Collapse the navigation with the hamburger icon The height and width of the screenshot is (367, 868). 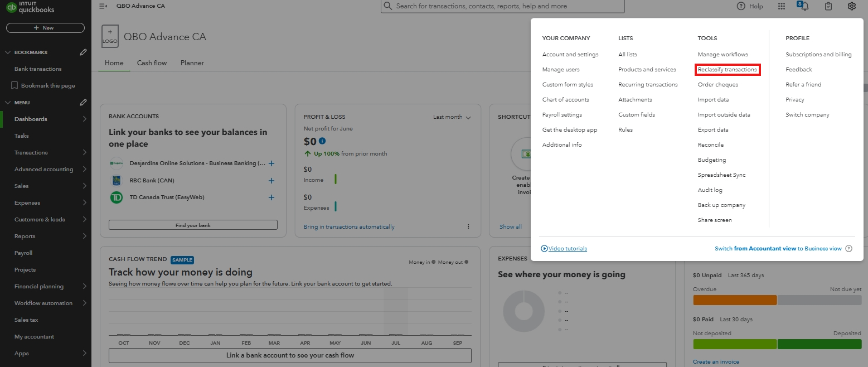tap(103, 6)
